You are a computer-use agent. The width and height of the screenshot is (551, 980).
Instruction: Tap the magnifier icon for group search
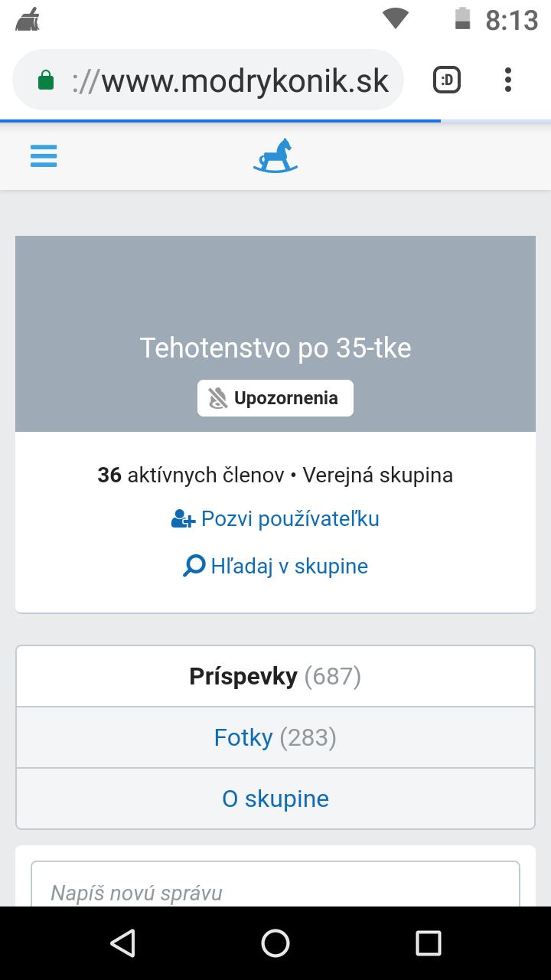(194, 567)
